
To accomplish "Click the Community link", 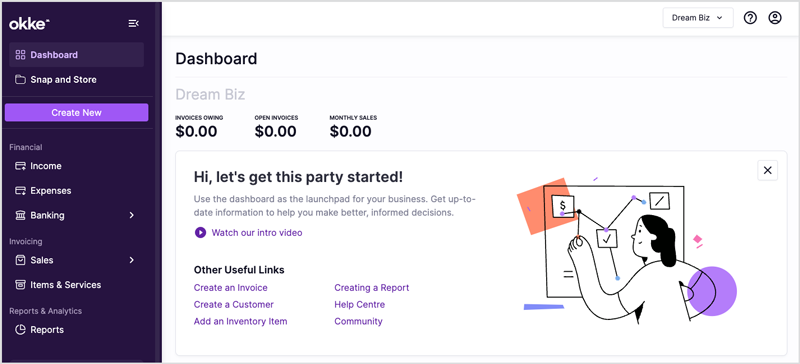I will click(358, 321).
